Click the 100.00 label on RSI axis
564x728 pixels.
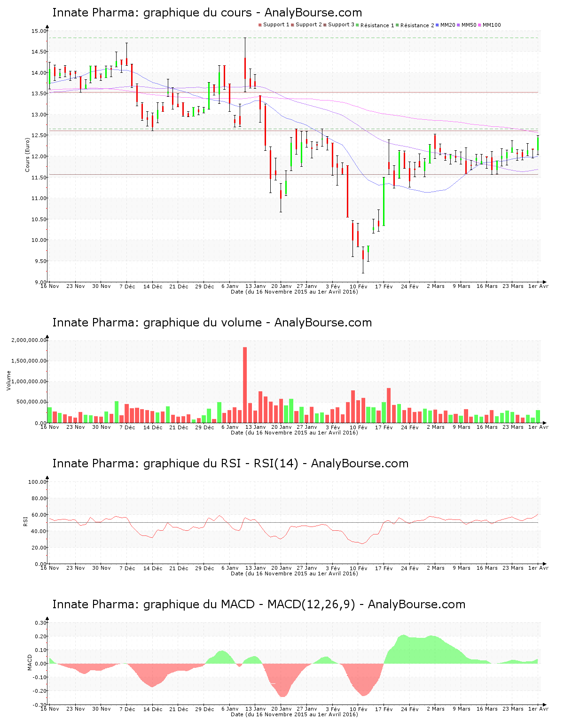37,482
